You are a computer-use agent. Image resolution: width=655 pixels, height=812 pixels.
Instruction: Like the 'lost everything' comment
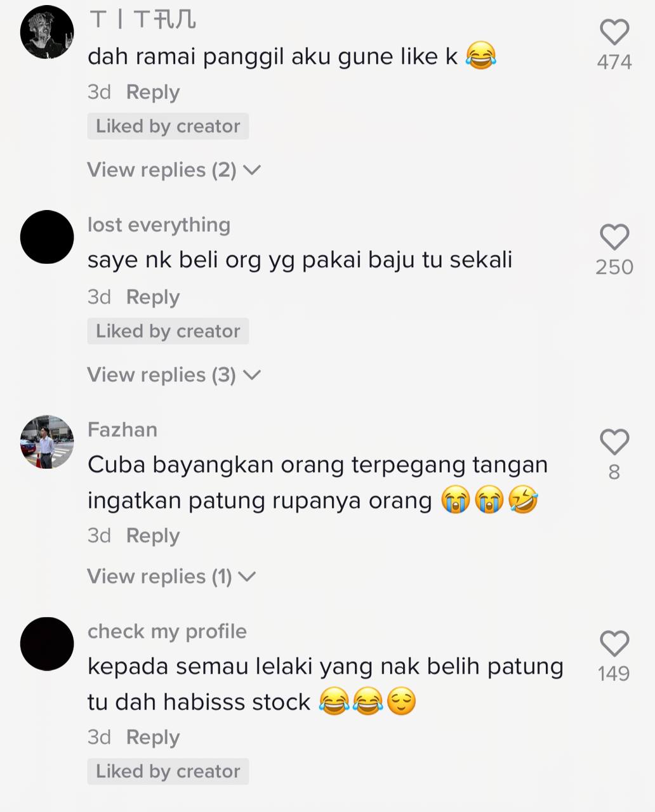614,237
